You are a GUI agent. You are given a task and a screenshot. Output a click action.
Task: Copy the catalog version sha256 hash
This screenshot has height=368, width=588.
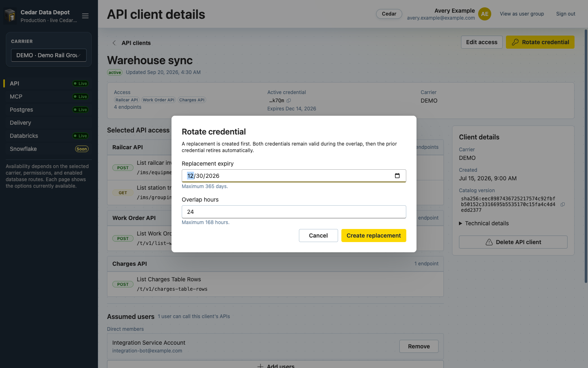click(x=563, y=204)
